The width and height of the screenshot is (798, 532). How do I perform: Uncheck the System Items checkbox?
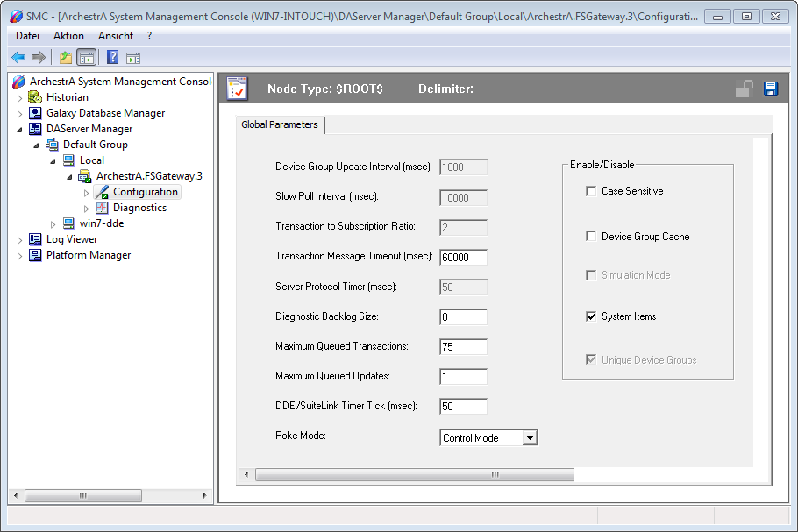pos(591,316)
